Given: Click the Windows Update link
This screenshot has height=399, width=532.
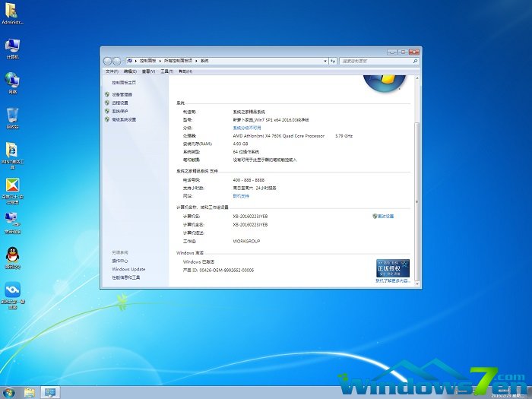Looking at the screenshot, I should 128,269.
